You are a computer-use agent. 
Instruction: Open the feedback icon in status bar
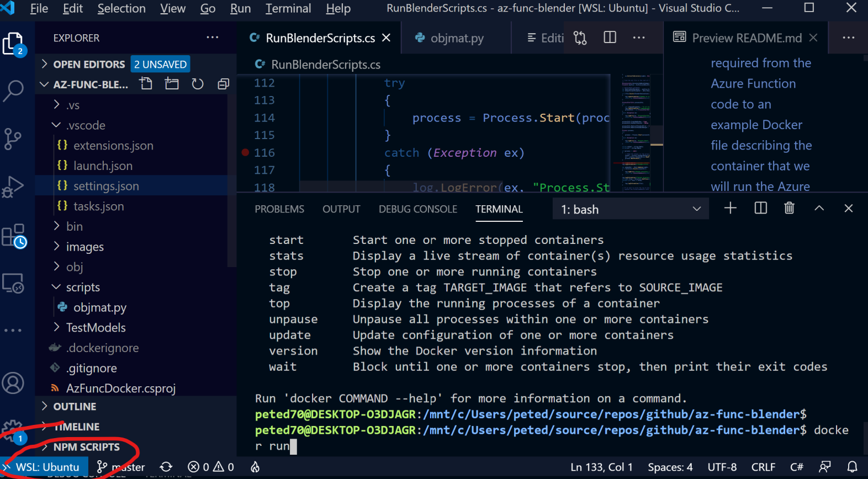tap(825, 467)
